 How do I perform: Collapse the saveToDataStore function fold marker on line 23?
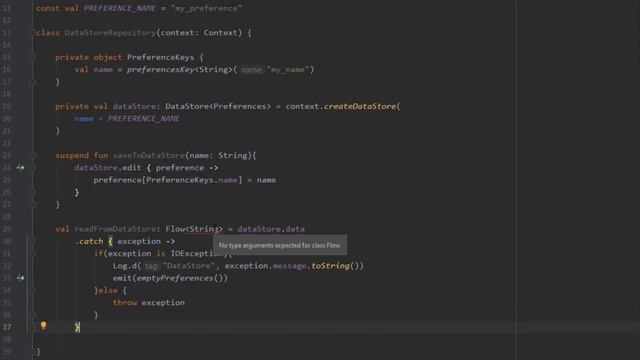pyautogui.click(x=33, y=155)
